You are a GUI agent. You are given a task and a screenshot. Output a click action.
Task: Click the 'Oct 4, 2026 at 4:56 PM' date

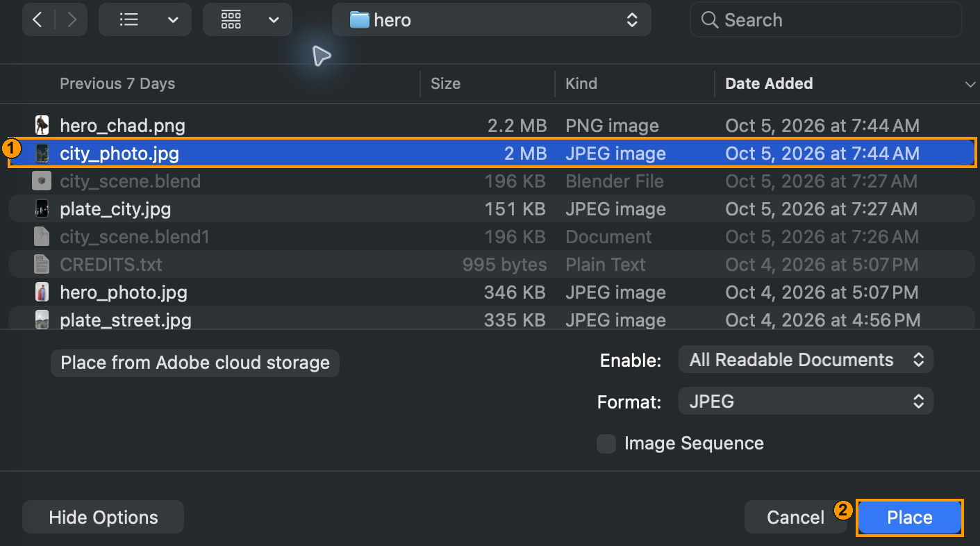pos(822,320)
